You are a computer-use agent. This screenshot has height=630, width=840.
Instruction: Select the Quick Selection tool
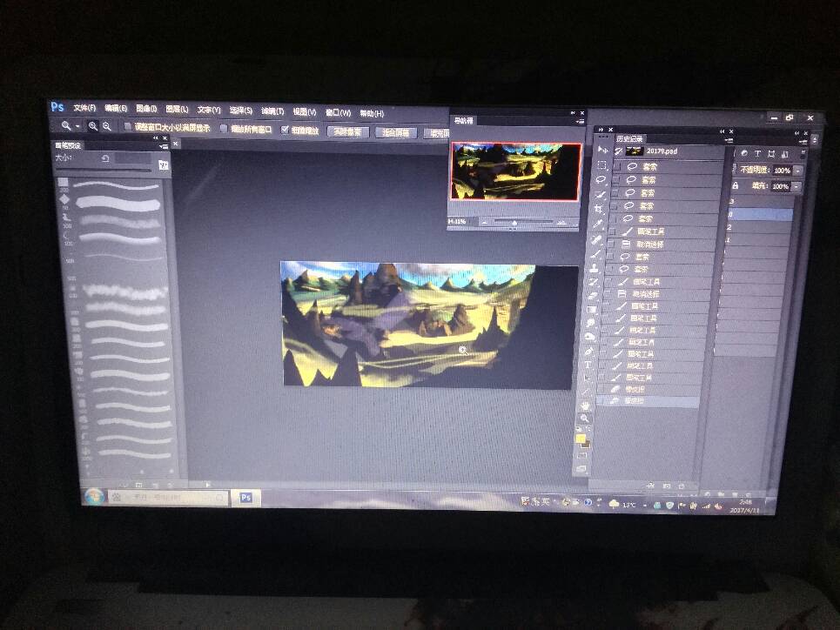(600, 194)
